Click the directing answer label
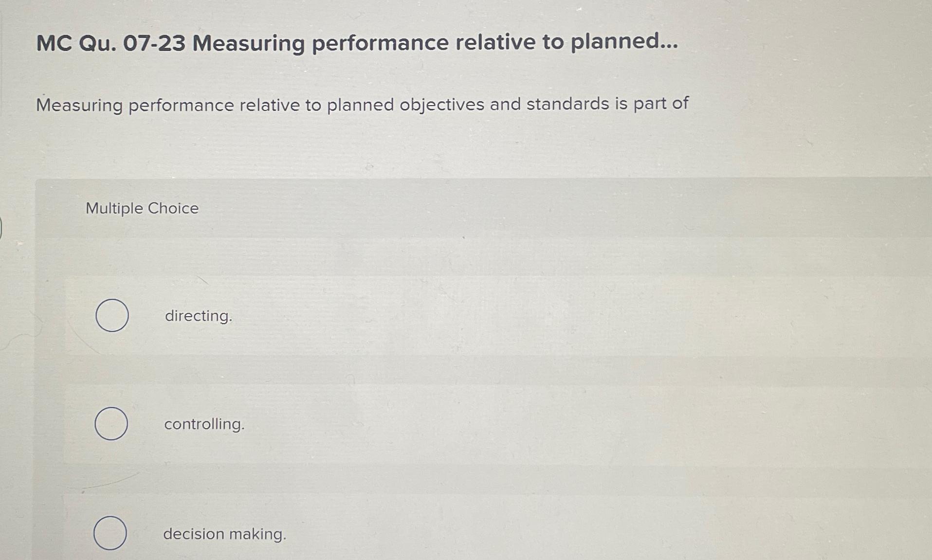The image size is (932, 560). click(x=198, y=316)
